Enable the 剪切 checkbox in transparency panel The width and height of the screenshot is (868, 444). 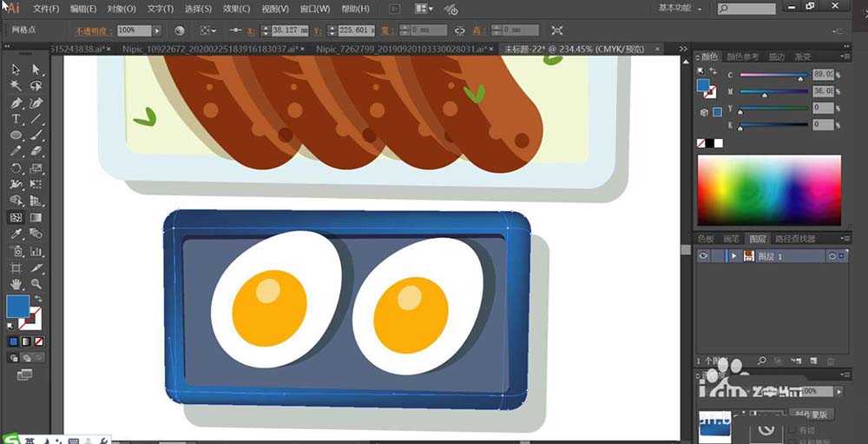click(792, 431)
